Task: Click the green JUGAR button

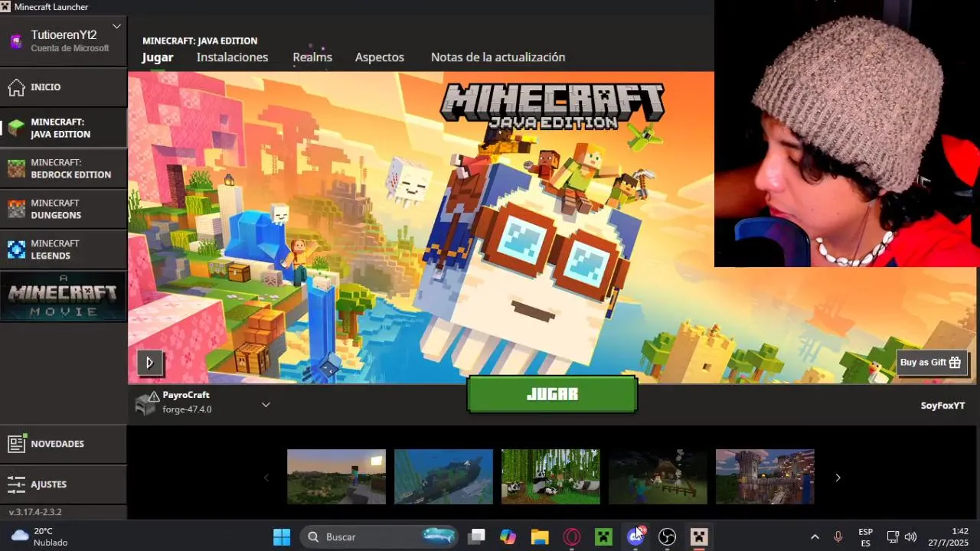Action: tap(552, 394)
